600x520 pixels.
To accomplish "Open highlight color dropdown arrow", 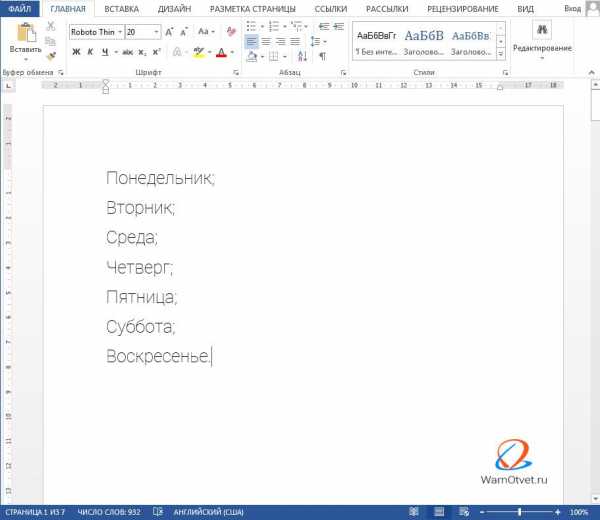I will (210, 52).
